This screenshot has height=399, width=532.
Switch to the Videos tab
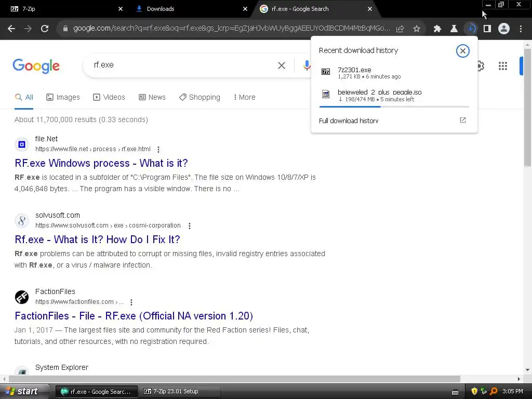click(109, 97)
